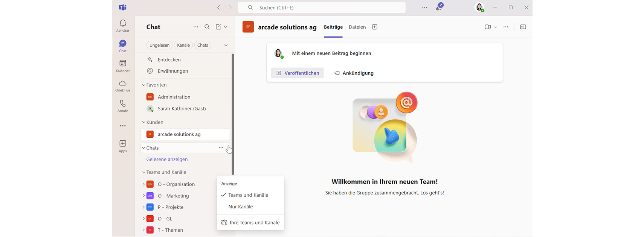The width and height of the screenshot is (644, 237).
Task: Select Teams und Kanäle view option
Action: (248, 195)
